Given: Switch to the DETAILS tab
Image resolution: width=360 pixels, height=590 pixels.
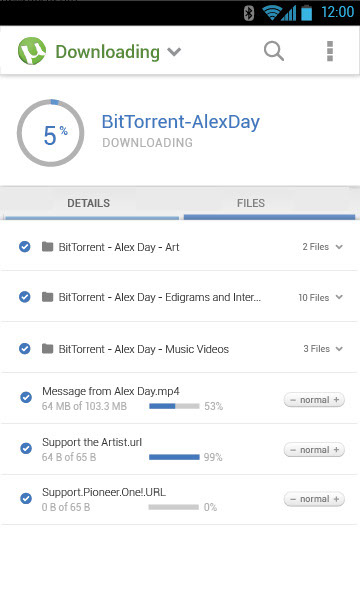Looking at the screenshot, I should pos(89,203).
